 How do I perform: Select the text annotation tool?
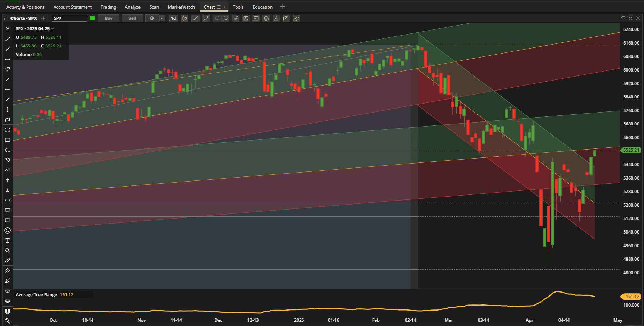pyautogui.click(x=7, y=240)
